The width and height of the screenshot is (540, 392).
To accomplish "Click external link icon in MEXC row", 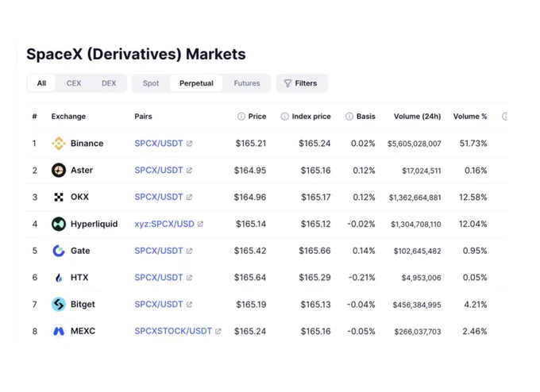I will [x=218, y=331].
